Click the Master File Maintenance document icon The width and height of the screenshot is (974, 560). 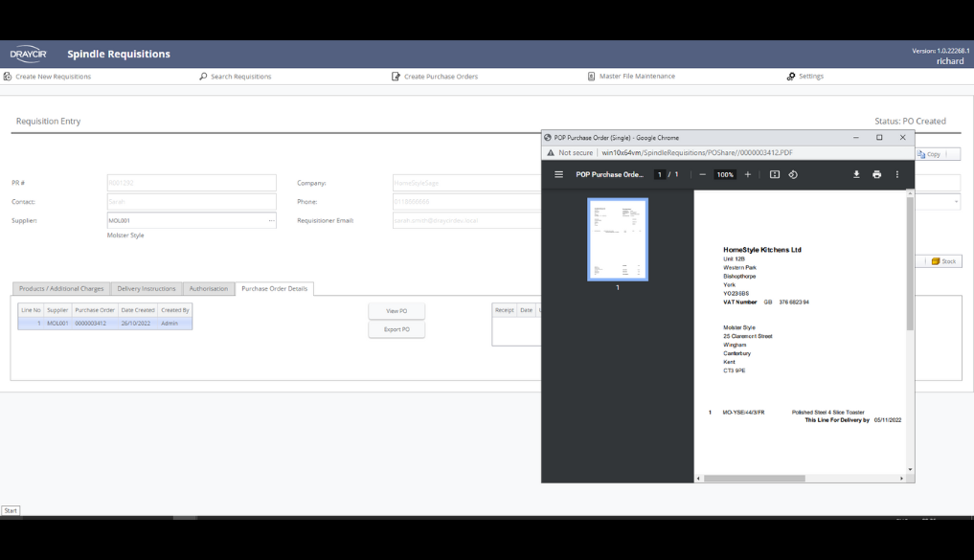(x=591, y=77)
